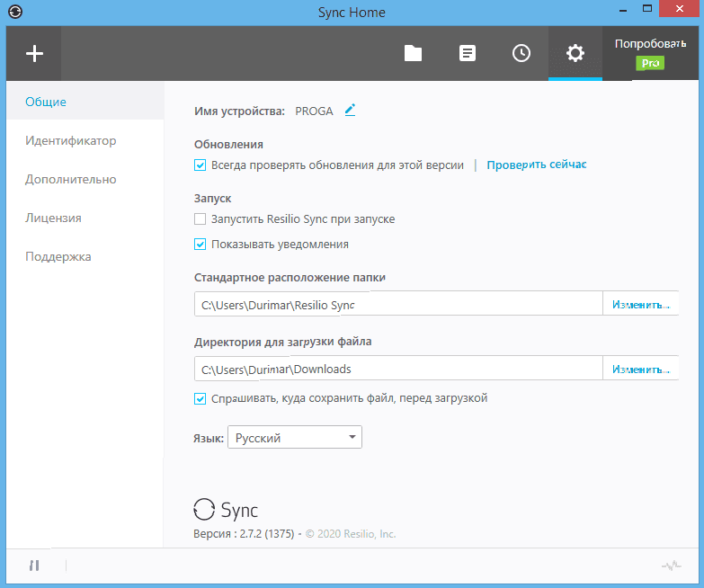Screen dimensions: 704x588
Task: Click the '© 2020 Resilio, Inc.' link
Action: (351, 534)
